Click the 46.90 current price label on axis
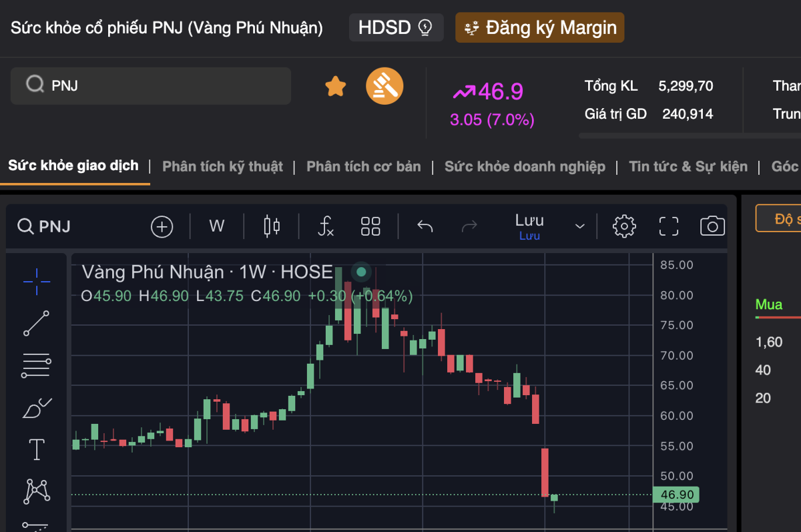 675,495
